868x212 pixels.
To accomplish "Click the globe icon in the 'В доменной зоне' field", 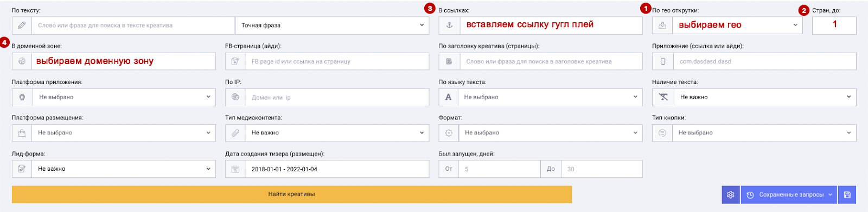I will [x=22, y=61].
